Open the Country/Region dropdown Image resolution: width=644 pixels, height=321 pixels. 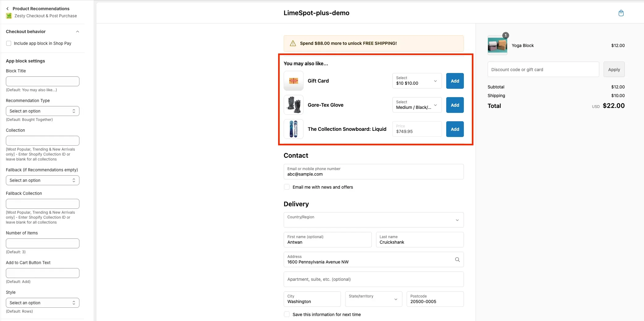[x=373, y=220]
